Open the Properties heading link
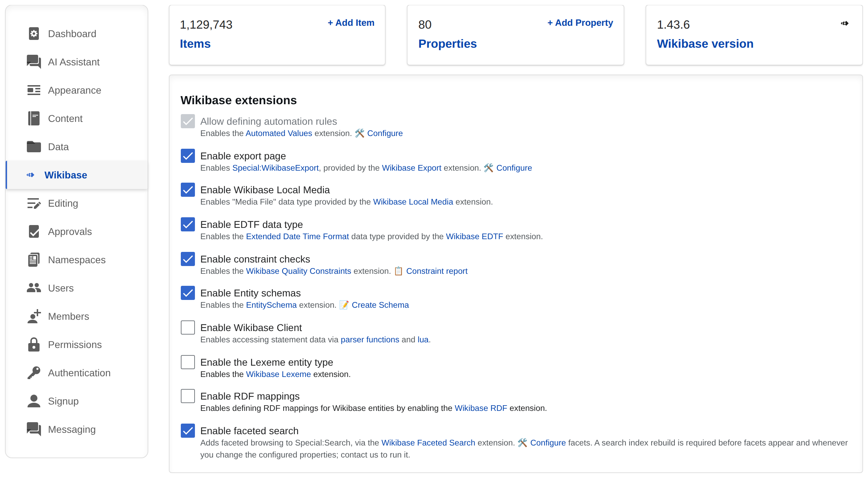The image size is (868, 478). point(447,44)
